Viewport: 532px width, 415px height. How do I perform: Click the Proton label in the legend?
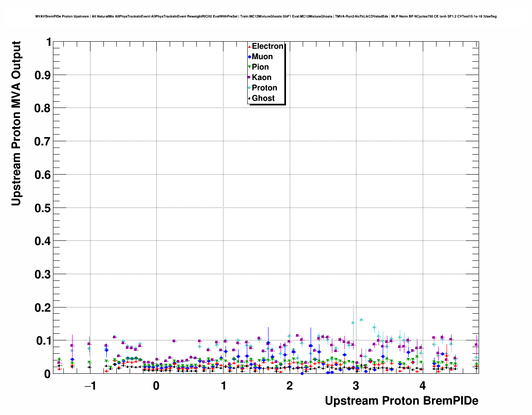point(264,88)
